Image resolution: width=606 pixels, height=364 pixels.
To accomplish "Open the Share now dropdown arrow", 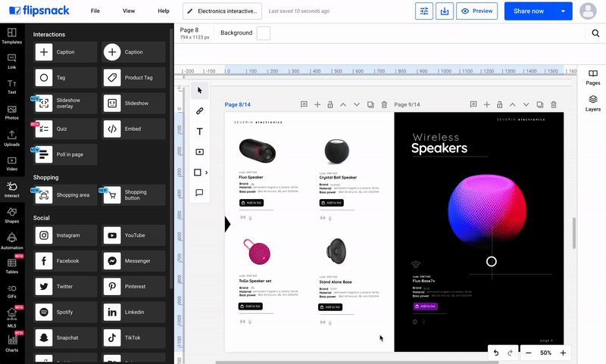I will [x=563, y=11].
